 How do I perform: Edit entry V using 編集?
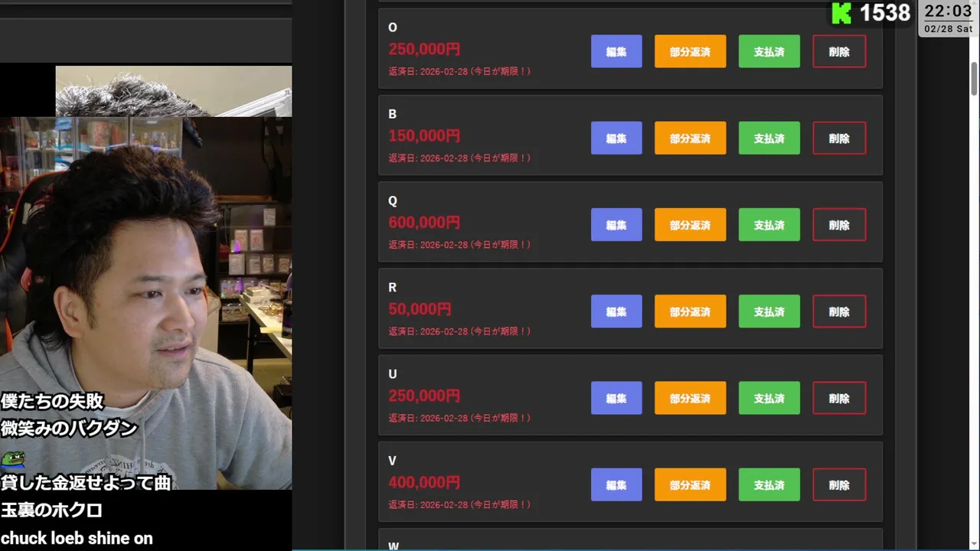click(616, 484)
